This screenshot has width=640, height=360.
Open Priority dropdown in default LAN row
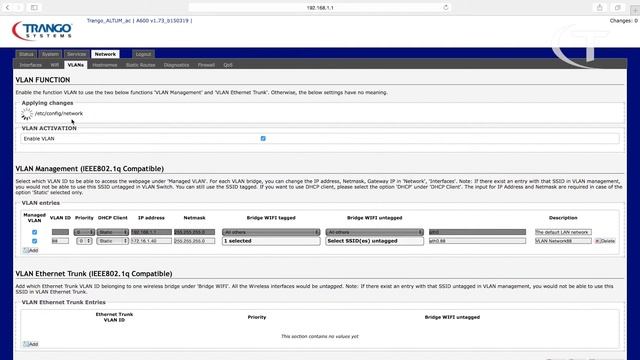[84, 232]
